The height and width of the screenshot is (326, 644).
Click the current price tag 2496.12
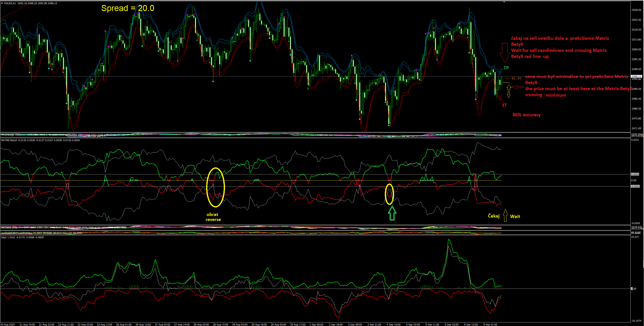(x=636, y=76)
